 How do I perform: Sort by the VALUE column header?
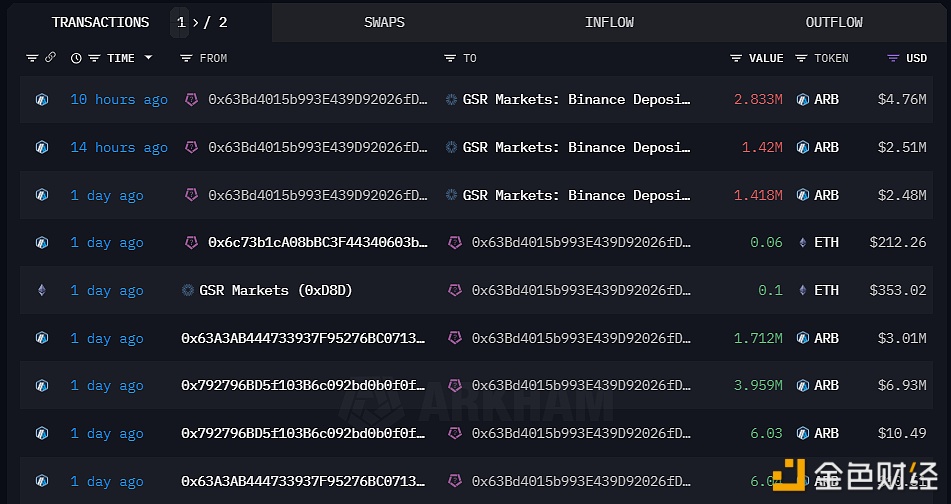click(766, 58)
